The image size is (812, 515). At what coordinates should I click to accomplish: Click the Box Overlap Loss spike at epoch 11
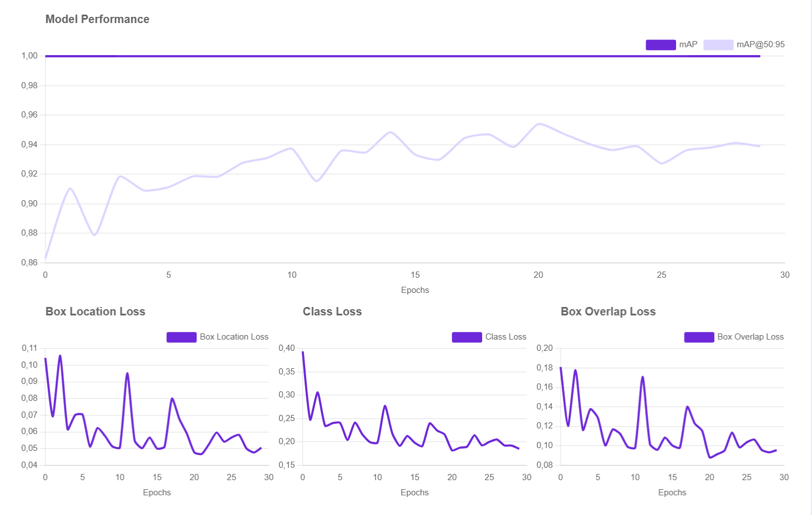[642, 377]
